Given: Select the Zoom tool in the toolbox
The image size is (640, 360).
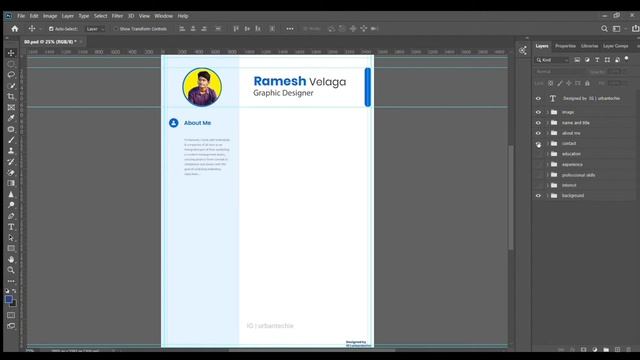Looking at the screenshot, I should point(11,270).
